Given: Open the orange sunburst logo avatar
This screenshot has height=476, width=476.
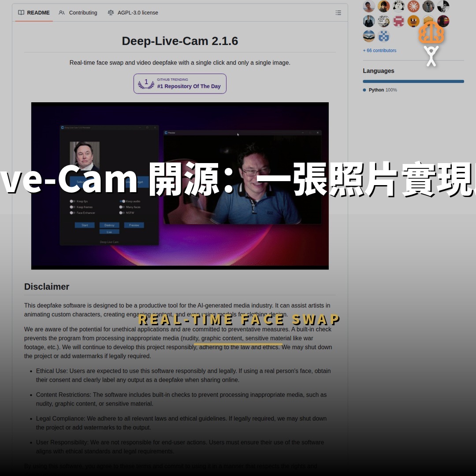Looking at the screenshot, I should click(x=413, y=6).
